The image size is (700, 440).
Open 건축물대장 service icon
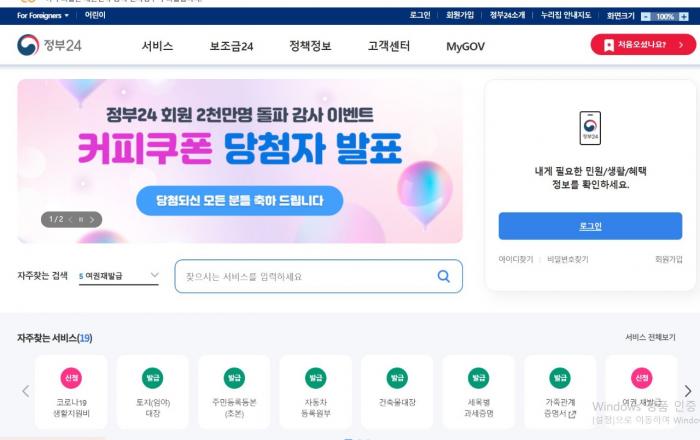coord(397,378)
